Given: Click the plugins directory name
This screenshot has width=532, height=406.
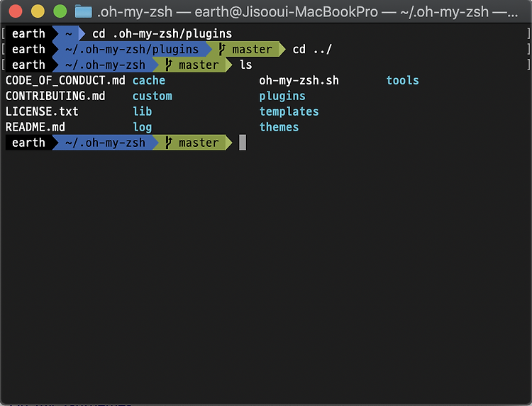Looking at the screenshot, I should click(x=282, y=97).
